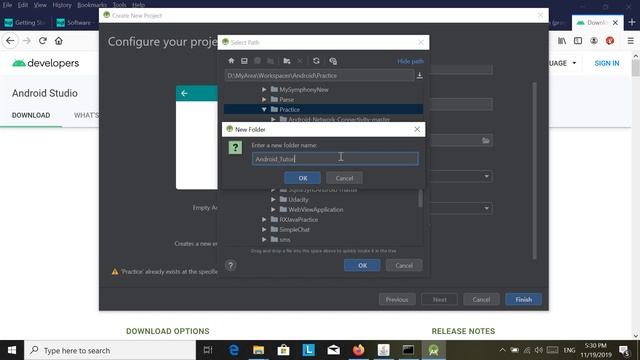Open new browser tab with plus icon
This screenshot has width=640, height=360.
click(632, 22)
